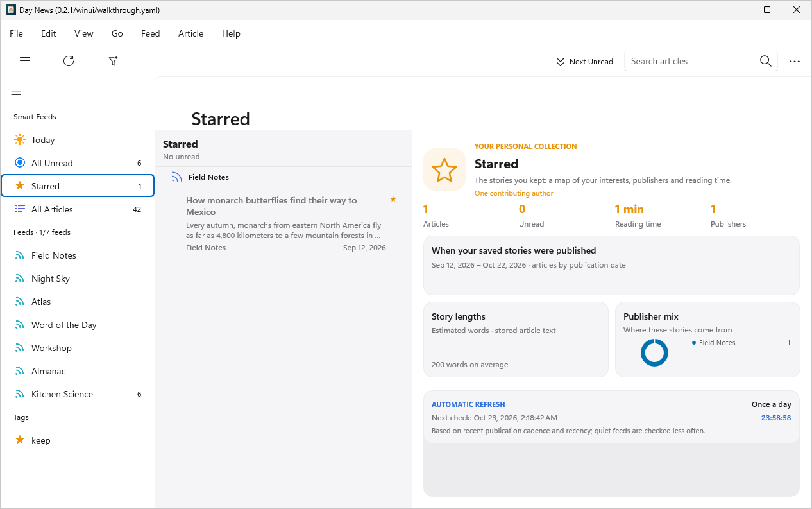Viewport: 812px width, 509px height.
Task: Click the publication timeline card
Action: (x=611, y=265)
